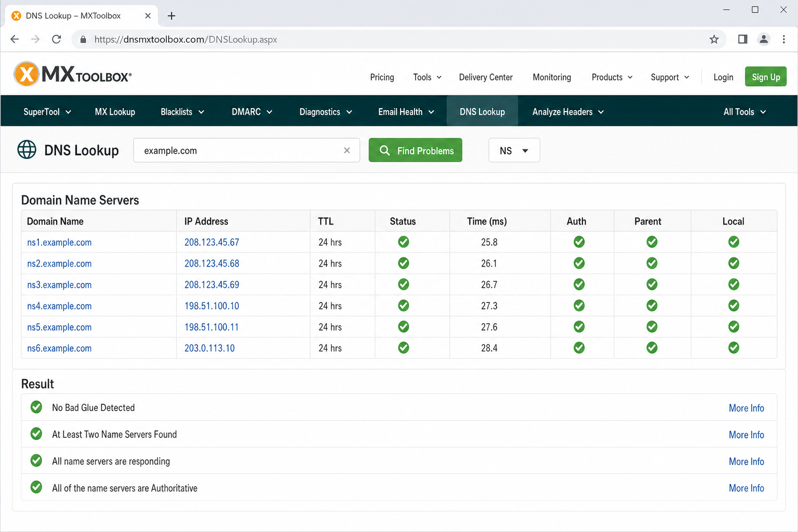Click the Status checkmark for ns1.example.com

[404, 242]
